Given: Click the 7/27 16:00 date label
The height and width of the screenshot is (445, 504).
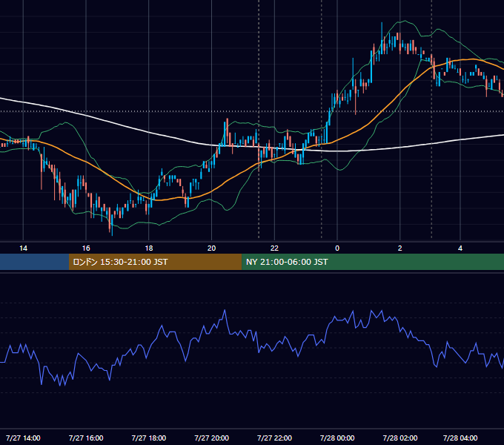Looking at the screenshot, I should (86, 438).
